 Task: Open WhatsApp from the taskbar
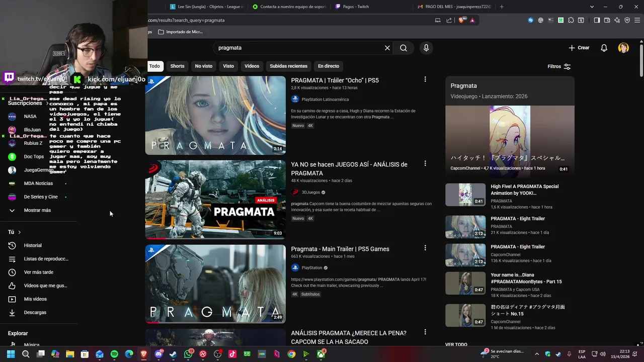[x=188, y=354]
